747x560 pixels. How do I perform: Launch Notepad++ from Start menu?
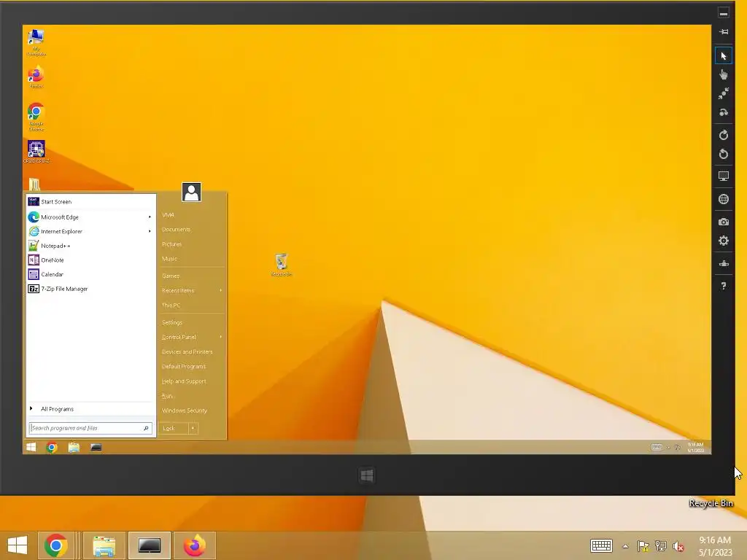point(91,246)
